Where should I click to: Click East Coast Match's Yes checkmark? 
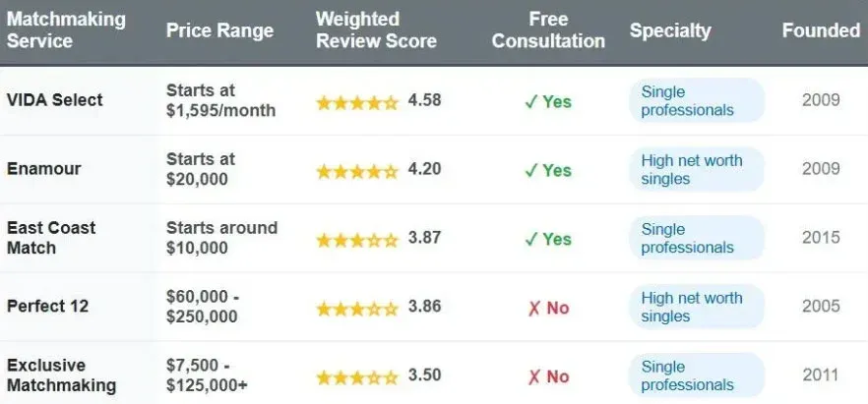530,240
